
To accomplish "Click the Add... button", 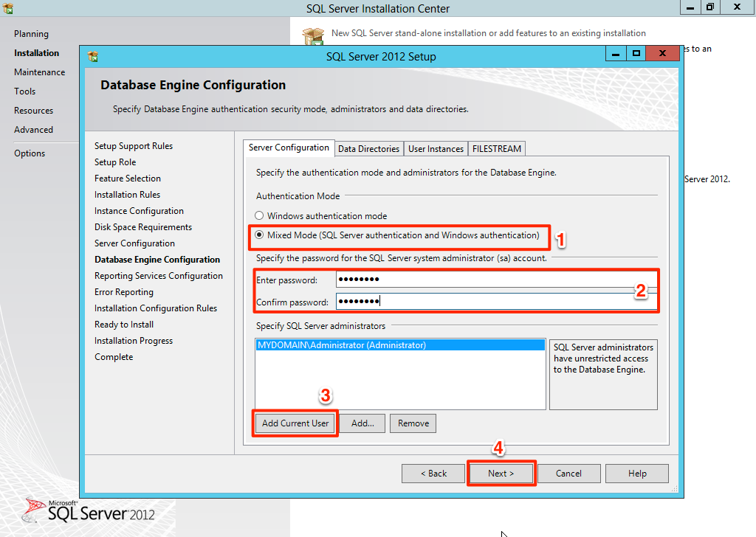I will point(362,423).
